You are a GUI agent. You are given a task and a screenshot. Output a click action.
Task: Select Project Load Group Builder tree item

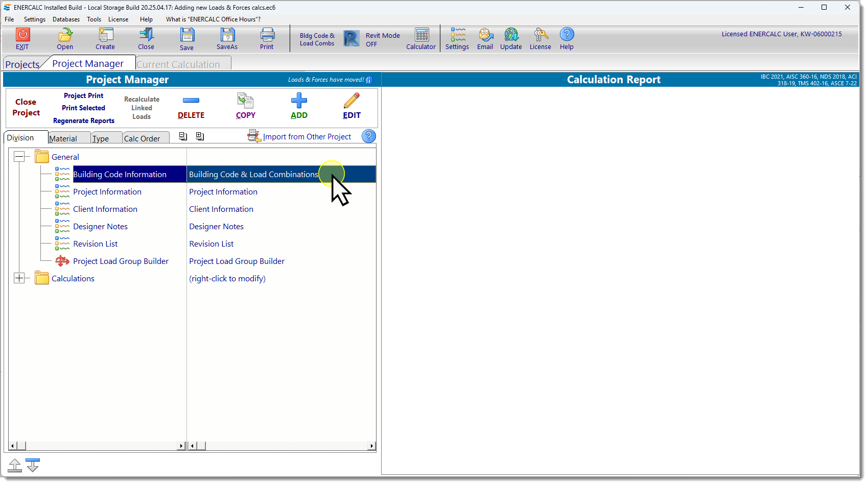pyautogui.click(x=121, y=261)
